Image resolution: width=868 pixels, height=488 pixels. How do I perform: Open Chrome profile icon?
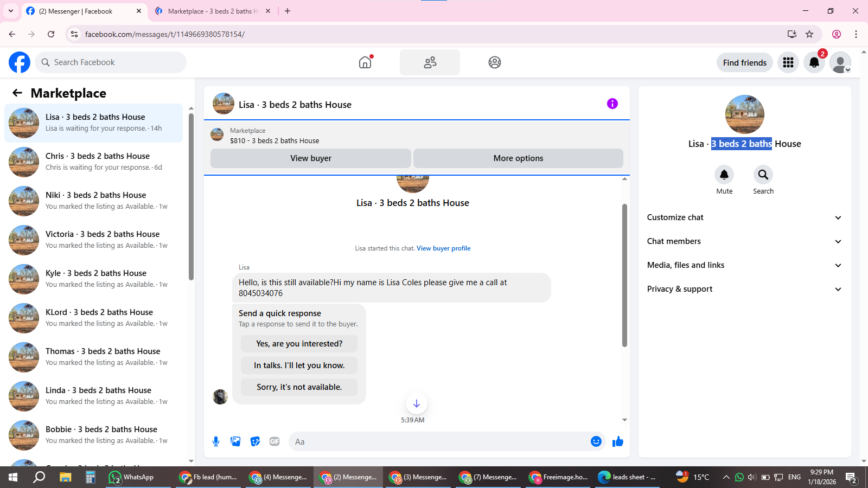pos(837,34)
